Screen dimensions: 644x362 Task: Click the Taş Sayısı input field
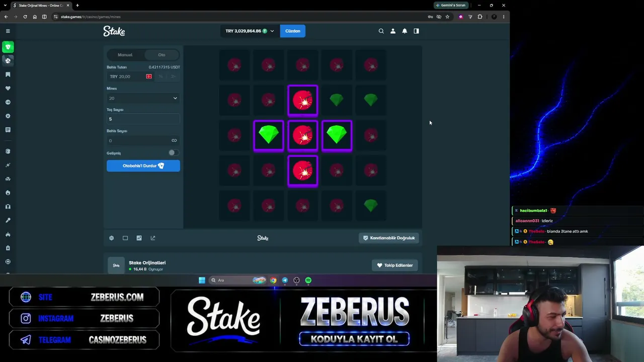[x=143, y=119]
